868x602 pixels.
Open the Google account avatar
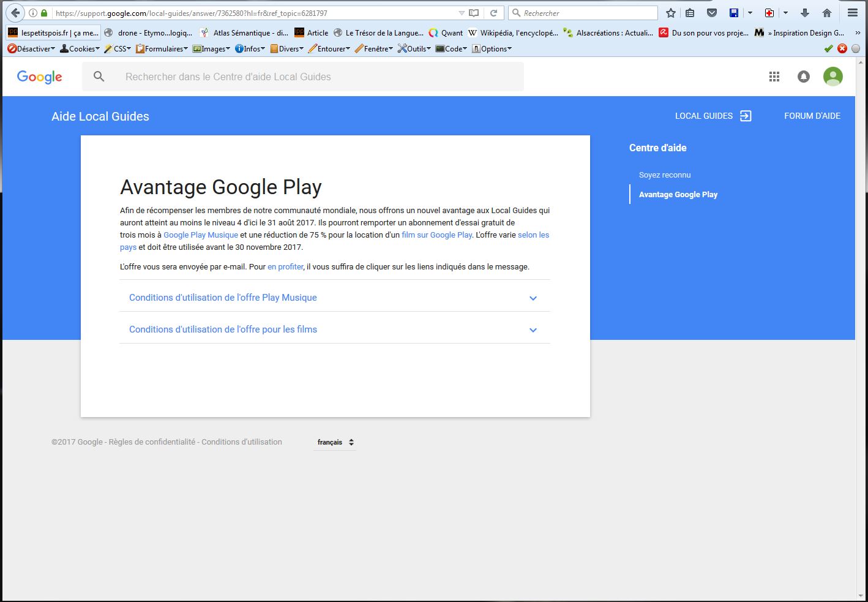click(832, 77)
